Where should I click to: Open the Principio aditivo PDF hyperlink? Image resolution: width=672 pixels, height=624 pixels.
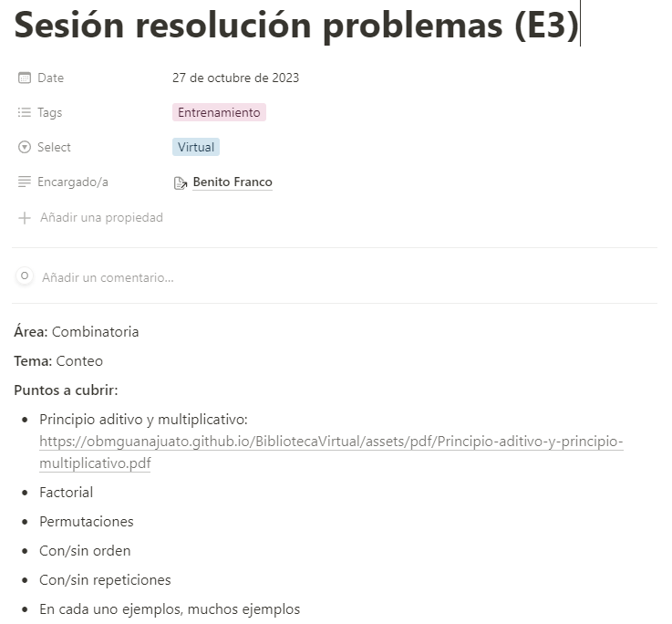(331, 452)
